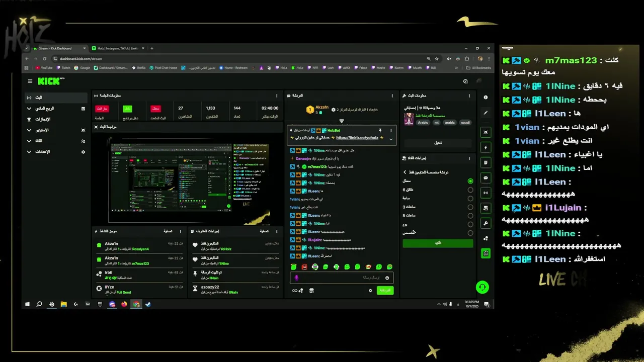Open the chat panel three-dot menu
This screenshot has width=644, height=362.
coord(392,96)
